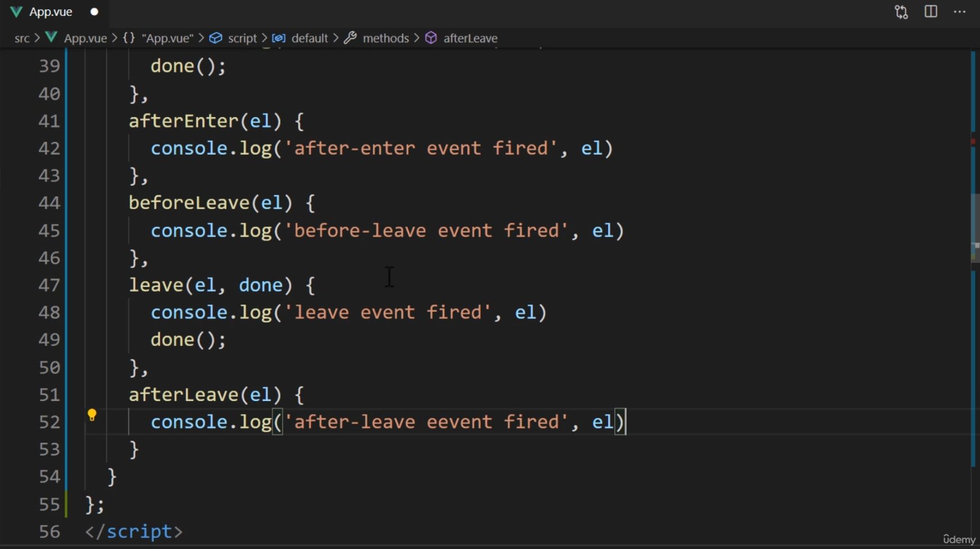Click the misspelled 'eevent' word

tap(459, 422)
